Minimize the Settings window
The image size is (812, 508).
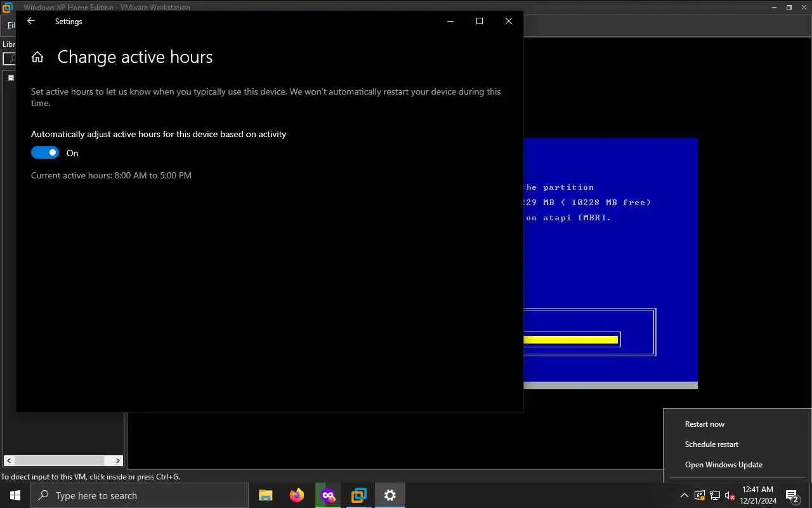[450, 21]
